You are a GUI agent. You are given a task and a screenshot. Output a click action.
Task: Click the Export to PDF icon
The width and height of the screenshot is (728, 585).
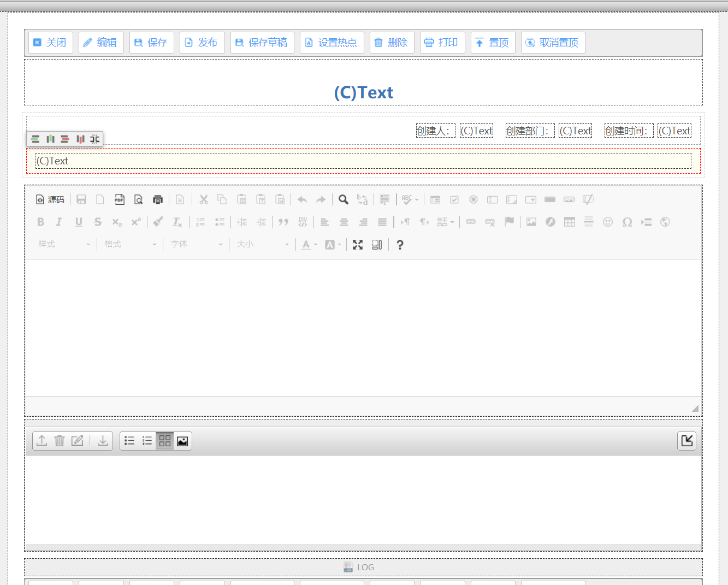(x=119, y=200)
